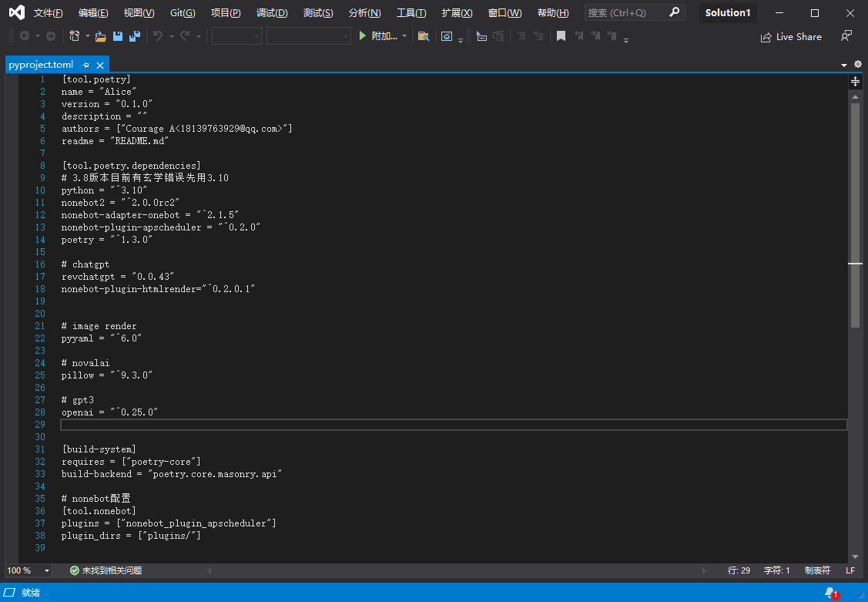The height and width of the screenshot is (602, 868).
Task: Open the 工具(T) menu
Action: coord(411,13)
